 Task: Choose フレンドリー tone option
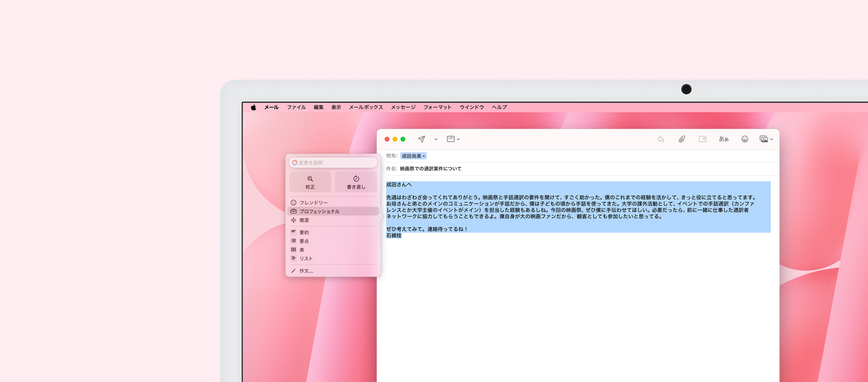pos(314,203)
